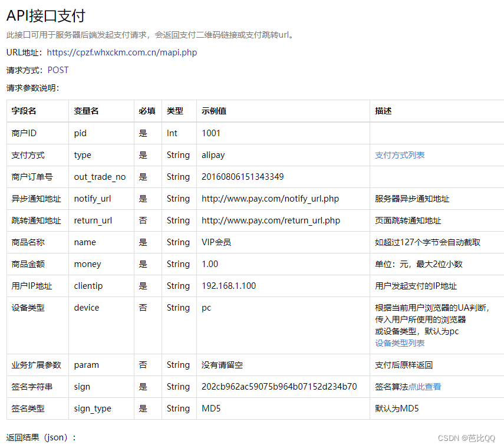Click the example value 1001
Image resolution: width=504 pixels, height=448 pixels.
click(211, 133)
